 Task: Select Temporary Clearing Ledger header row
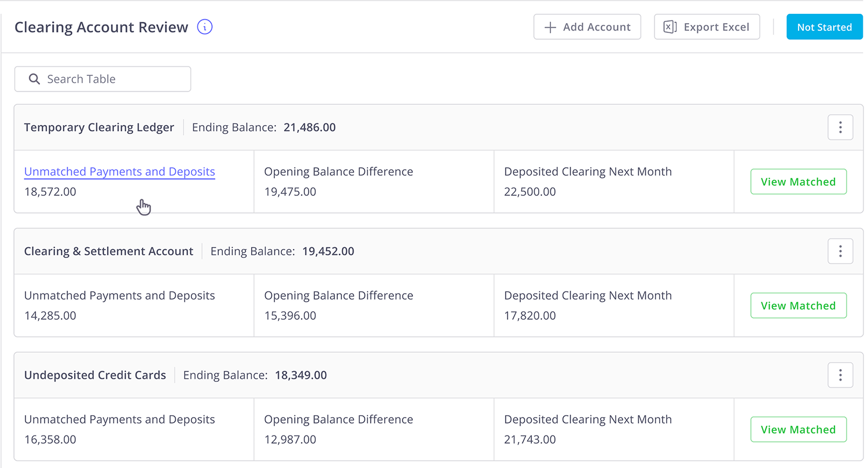point(438,127)
